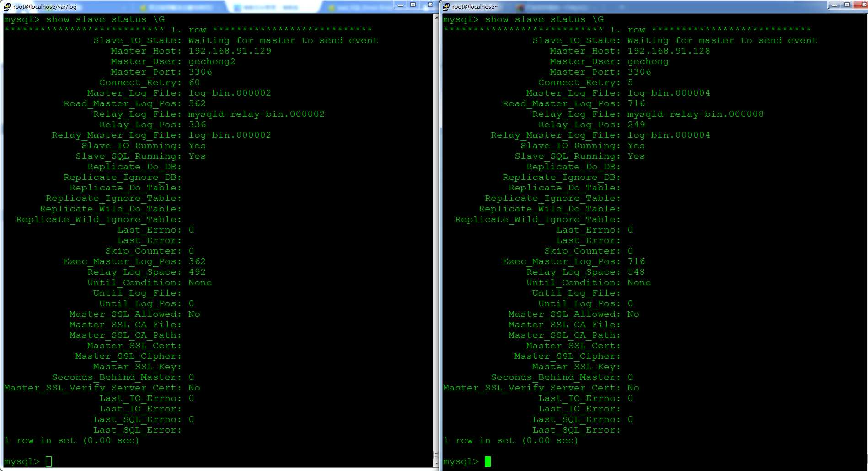This screenshot has width=868, height=471.
Task: Click Read_Master_Log_Pos value 716
Action: (x=636, y=103)
